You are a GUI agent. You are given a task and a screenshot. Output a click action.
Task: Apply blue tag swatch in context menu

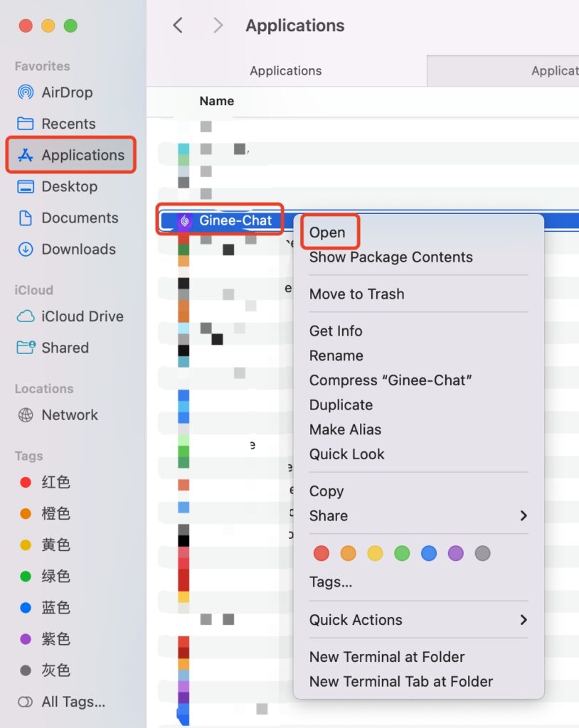[429, 553]
